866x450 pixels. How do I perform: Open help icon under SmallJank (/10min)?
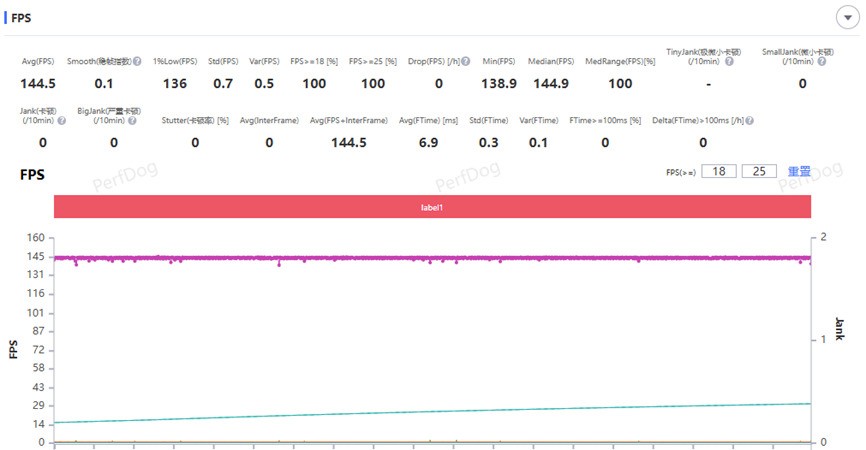(x=822, y=61)
